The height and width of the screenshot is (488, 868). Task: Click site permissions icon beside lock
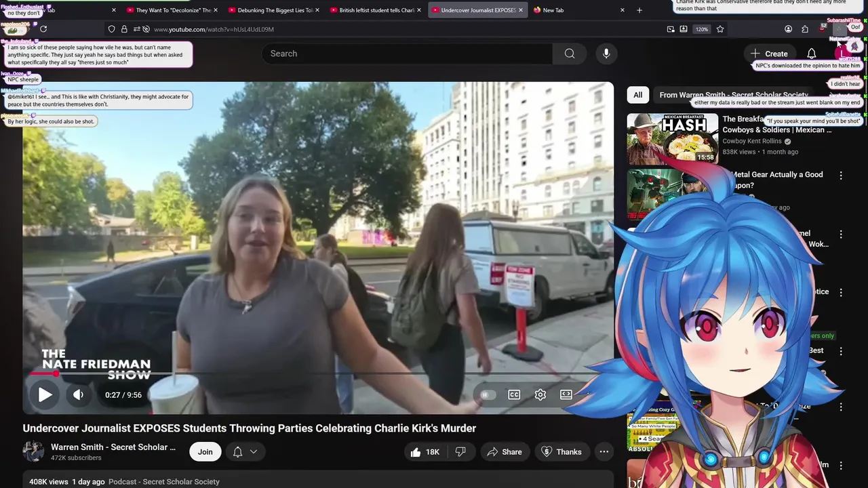click(137, 29)
